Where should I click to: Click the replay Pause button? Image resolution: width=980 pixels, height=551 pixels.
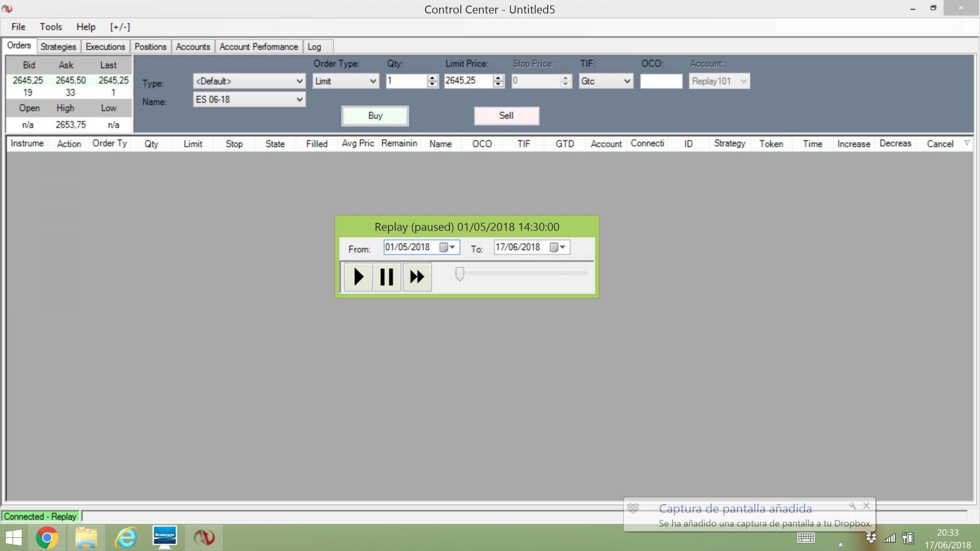click(386, 277)
